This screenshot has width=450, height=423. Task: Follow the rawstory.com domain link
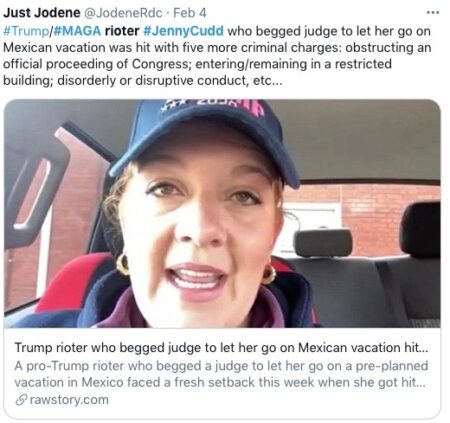pos(69,400)
